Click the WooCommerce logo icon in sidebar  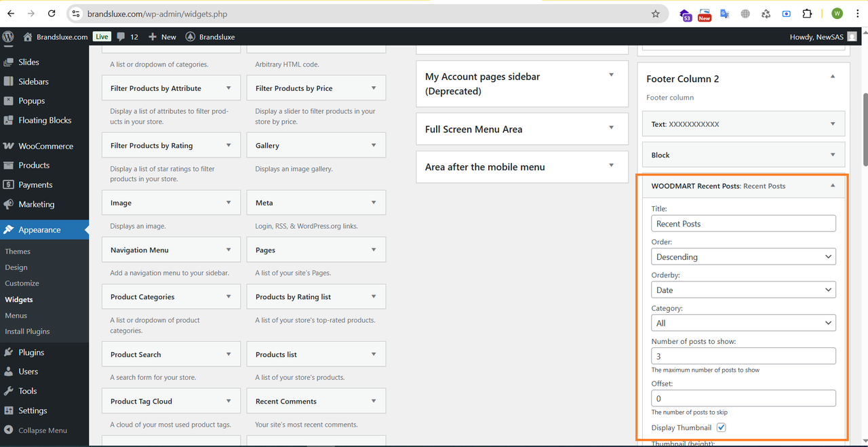tap(9, 146)
